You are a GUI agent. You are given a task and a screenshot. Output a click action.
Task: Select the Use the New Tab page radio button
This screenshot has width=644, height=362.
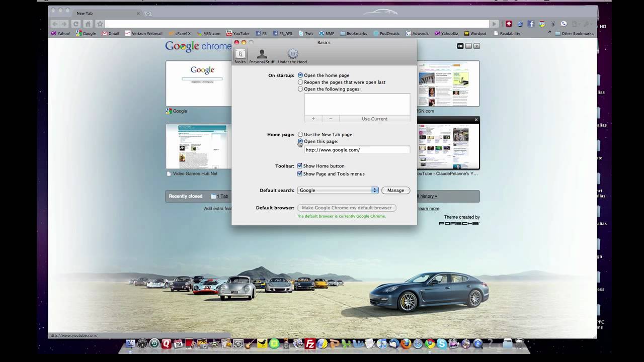coord(300,134)
